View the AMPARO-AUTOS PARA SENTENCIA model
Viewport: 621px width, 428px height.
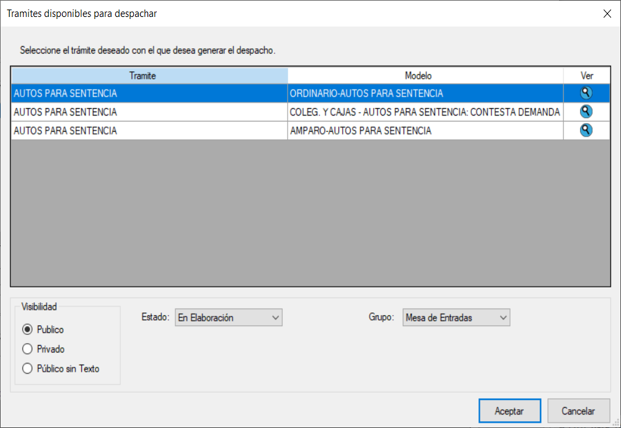click(x=586, y=130)
